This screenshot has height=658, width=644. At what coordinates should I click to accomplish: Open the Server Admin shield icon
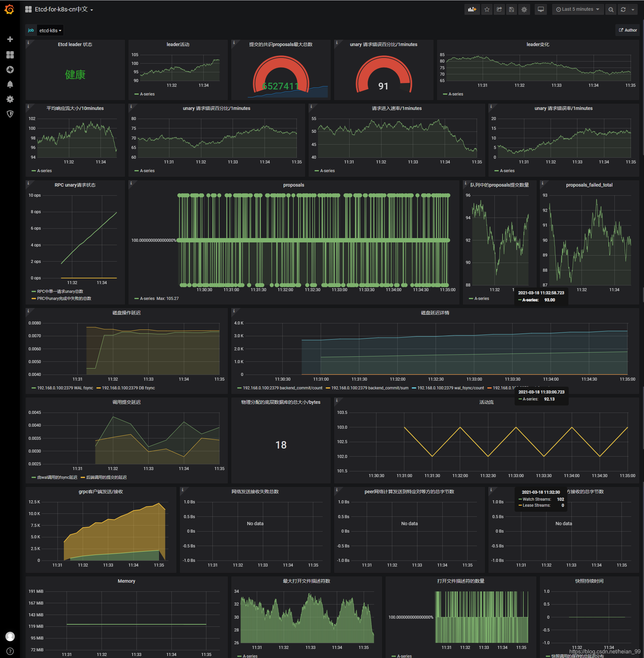pyautogui.click(x=10, y=114)
